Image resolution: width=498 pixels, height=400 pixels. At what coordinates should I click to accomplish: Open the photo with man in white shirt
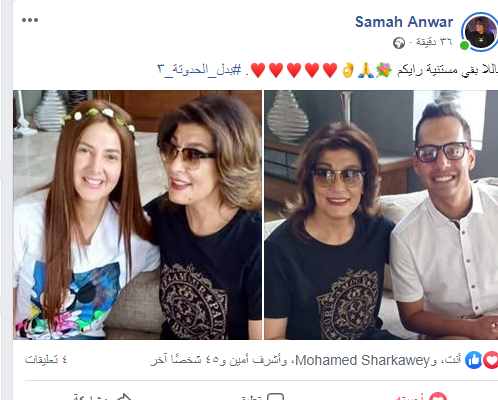point(381,215)
